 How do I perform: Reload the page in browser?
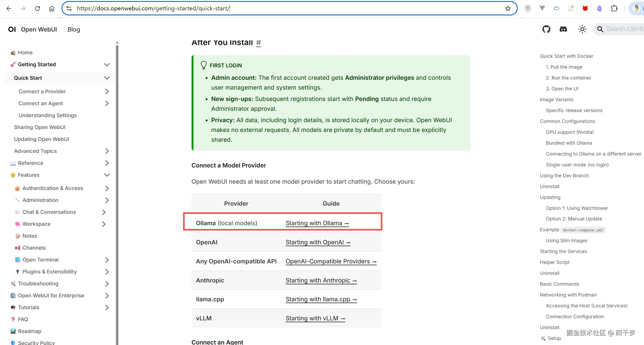[37, 8]
